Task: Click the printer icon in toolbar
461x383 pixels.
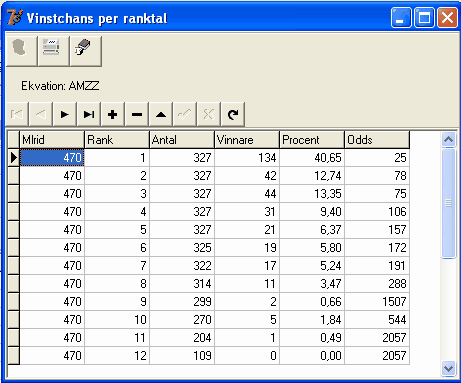Action: point(53,51)
